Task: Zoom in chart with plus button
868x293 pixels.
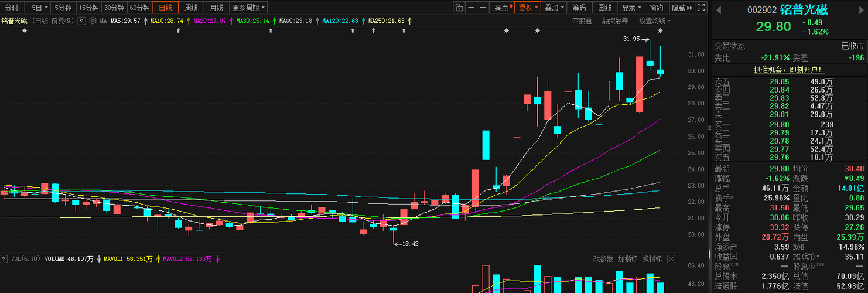Action: tap(471, 8)
